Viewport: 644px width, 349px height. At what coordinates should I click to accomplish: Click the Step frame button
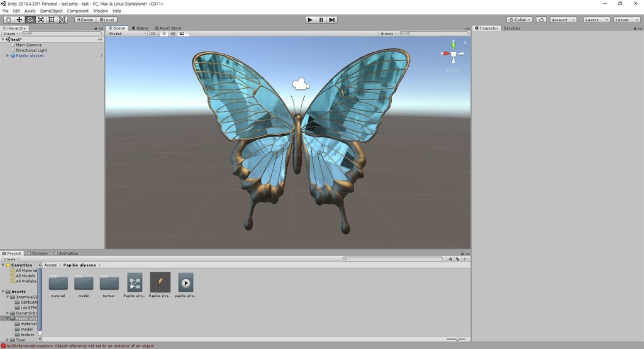point(332,19)
